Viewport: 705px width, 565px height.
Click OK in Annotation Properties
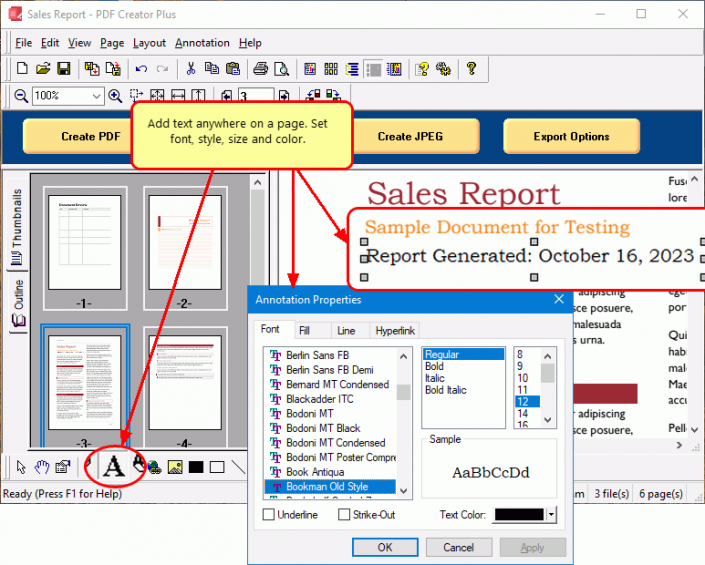[x=385, y=547]
